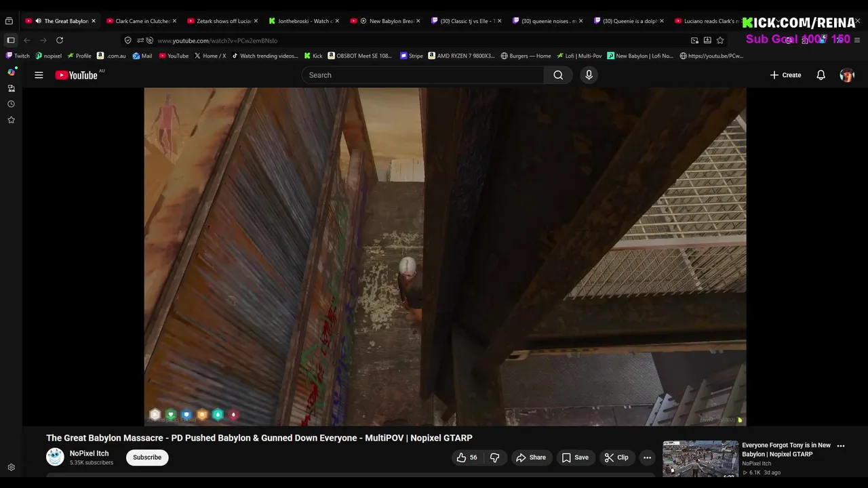Close The Great Babylon tab
The image size is (868, 488).
(93, 21)
